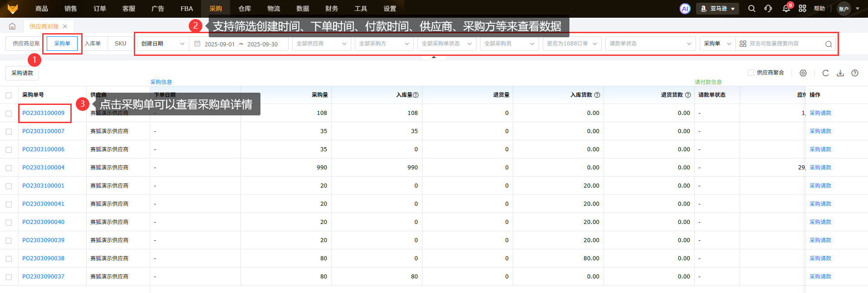
Task: Open the 财务 menu
Action: [332, 9]
